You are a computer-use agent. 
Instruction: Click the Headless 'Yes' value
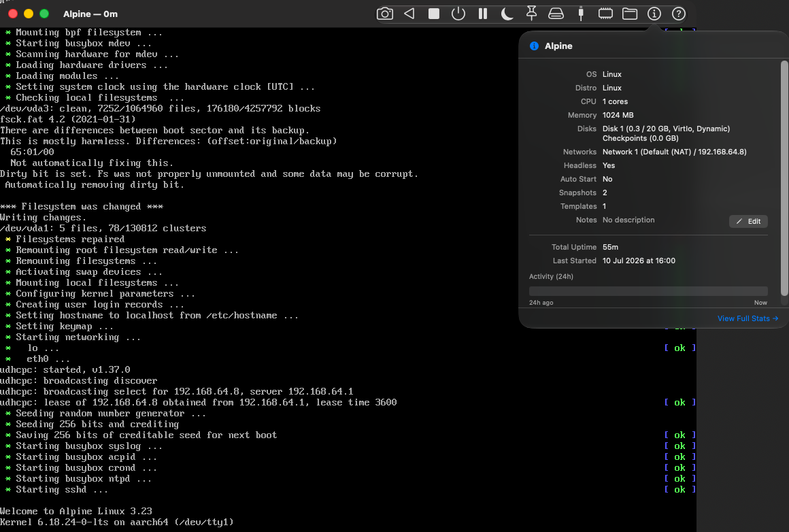pos(609,165)
